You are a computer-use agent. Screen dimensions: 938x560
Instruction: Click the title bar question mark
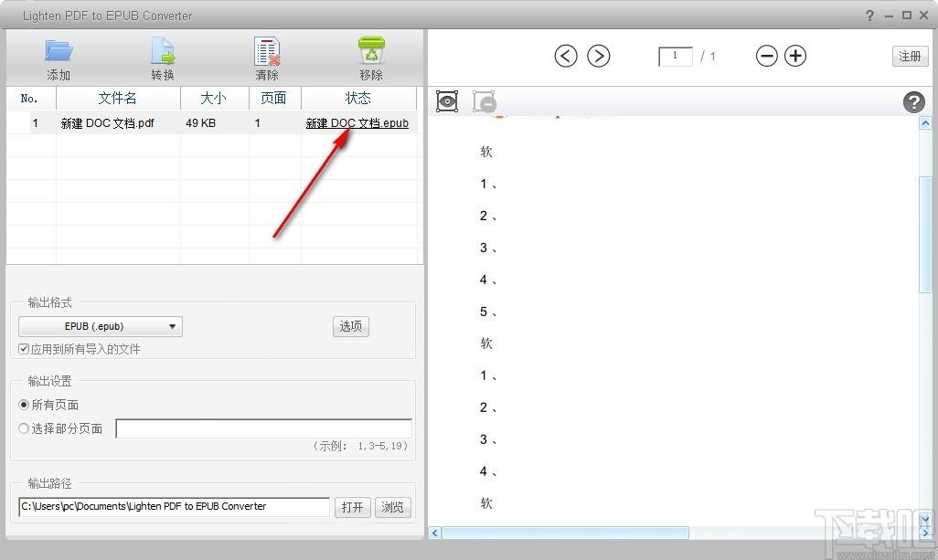pyautogui.click(x=869, y=16)
